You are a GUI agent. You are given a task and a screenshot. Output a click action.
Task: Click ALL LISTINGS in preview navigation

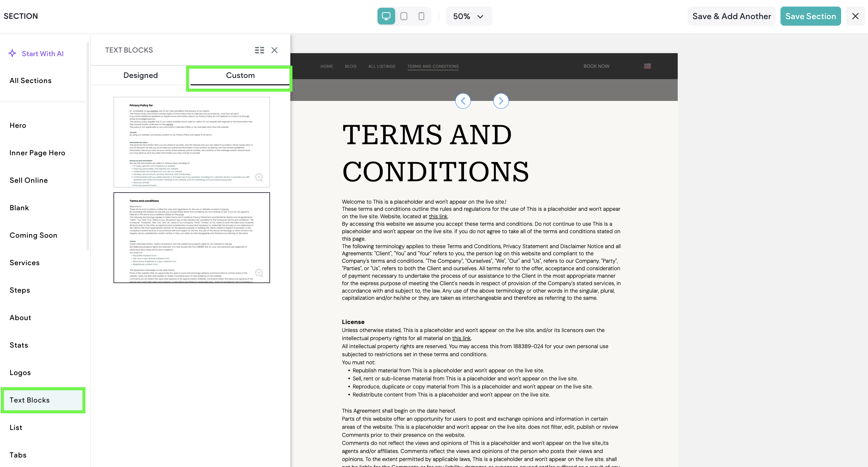coord(382,66)
